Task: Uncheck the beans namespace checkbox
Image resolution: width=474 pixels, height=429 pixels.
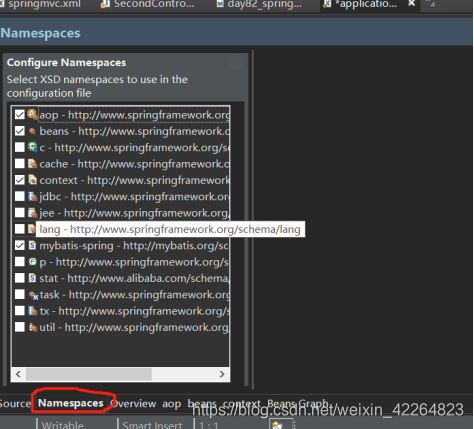Action: coord(20,131)
